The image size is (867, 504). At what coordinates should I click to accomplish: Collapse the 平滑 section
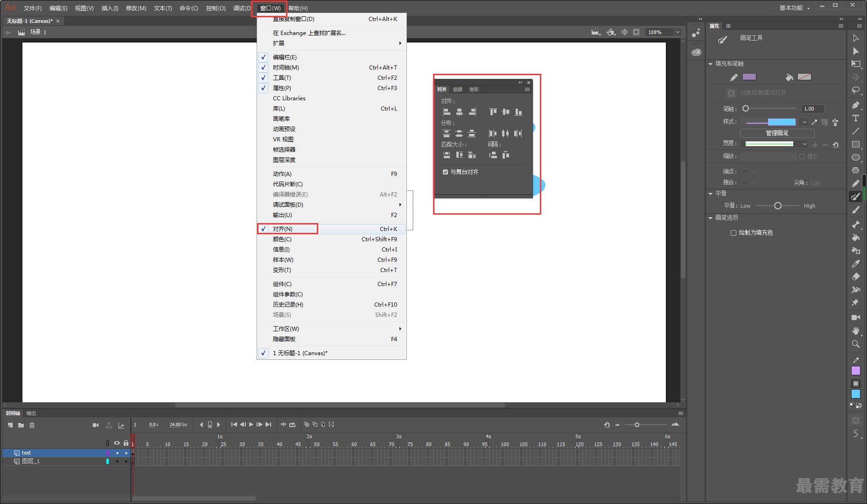(710, 194)
